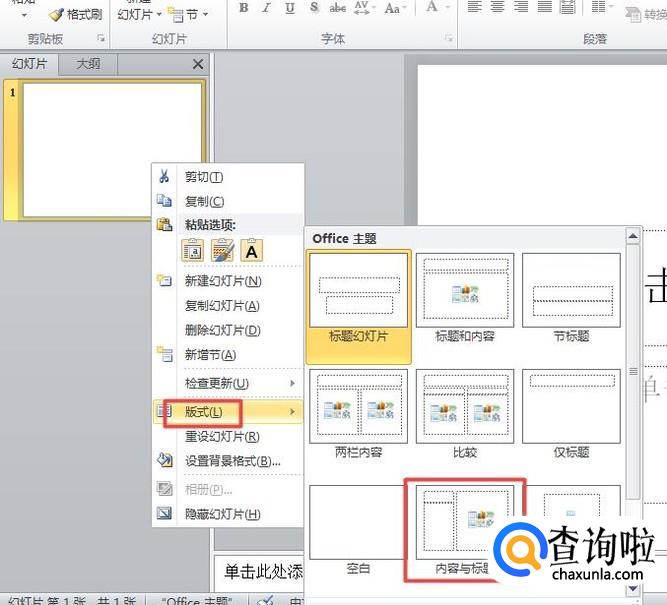Paste using destination theme icon

(193, 250)
